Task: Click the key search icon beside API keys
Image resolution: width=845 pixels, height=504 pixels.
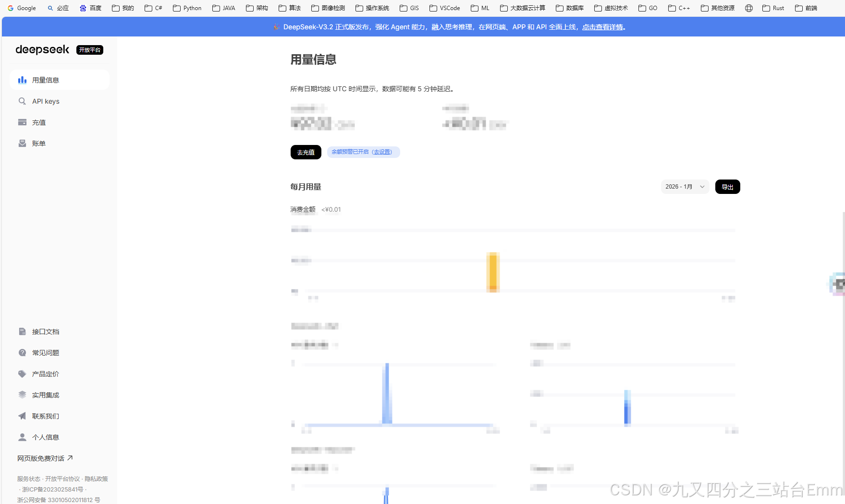Action: pos(22,101)
